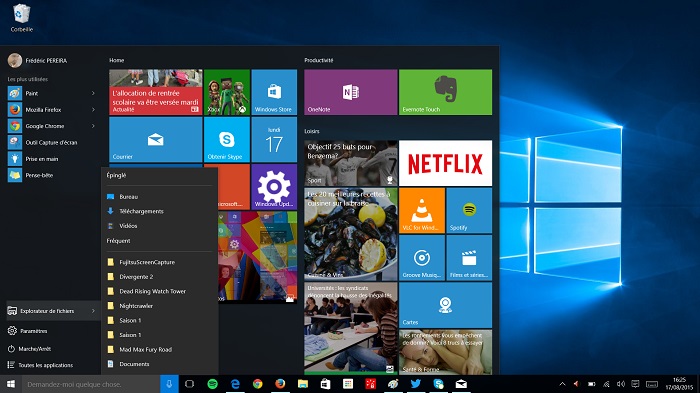Open the Mad Max Fury Road entry
Viewport: 700px width, 393px height.
(x=159, y=350)
